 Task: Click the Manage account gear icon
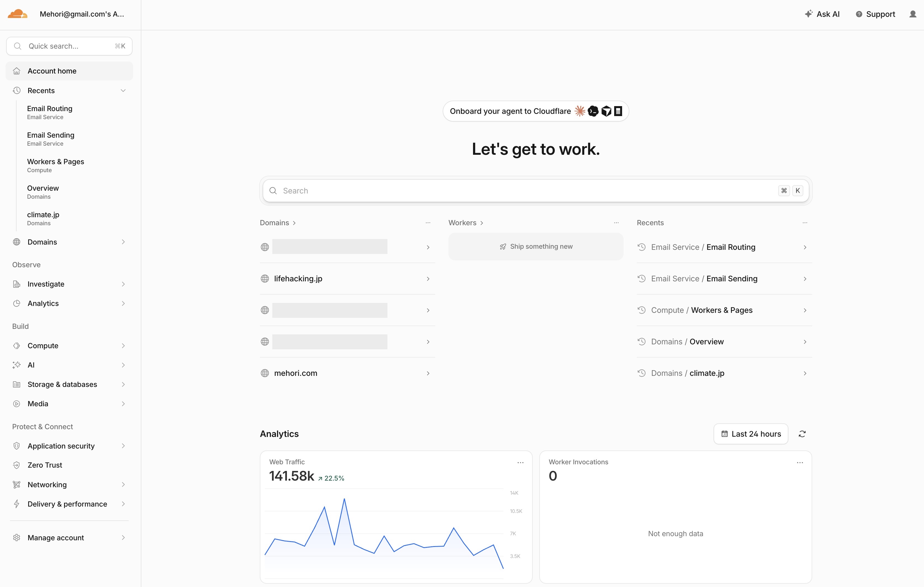[x=17, y=538]
